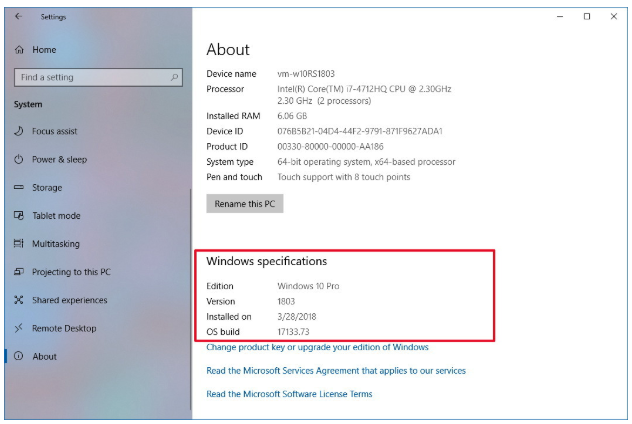
Task: Open Power & sleep settings
Action: [x=60, y=160]
